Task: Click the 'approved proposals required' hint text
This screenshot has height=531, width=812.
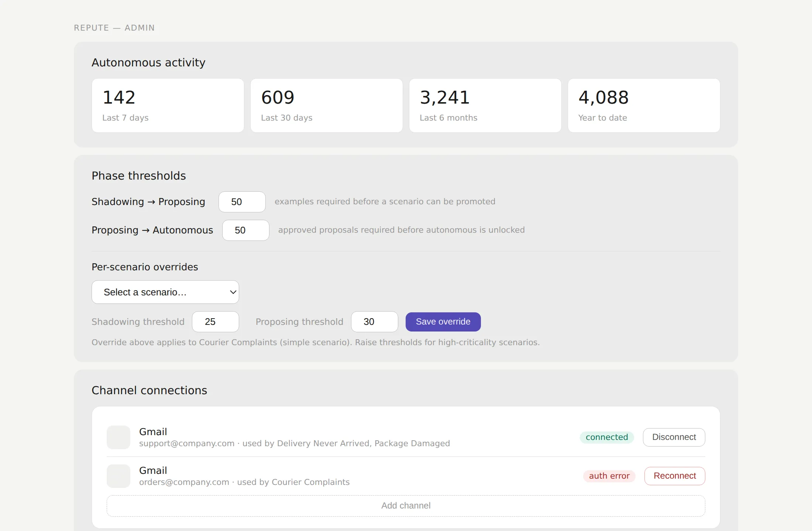Action: [x=402, y=230]
